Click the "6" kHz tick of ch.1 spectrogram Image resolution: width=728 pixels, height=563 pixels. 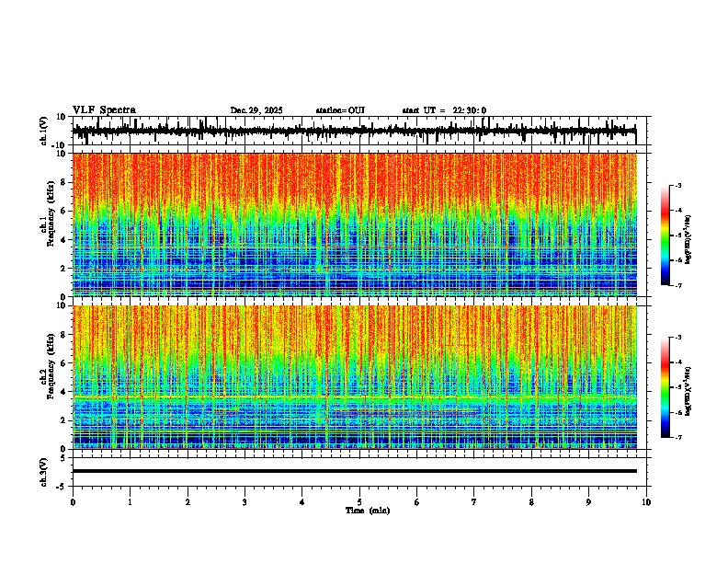click(64, 211)
